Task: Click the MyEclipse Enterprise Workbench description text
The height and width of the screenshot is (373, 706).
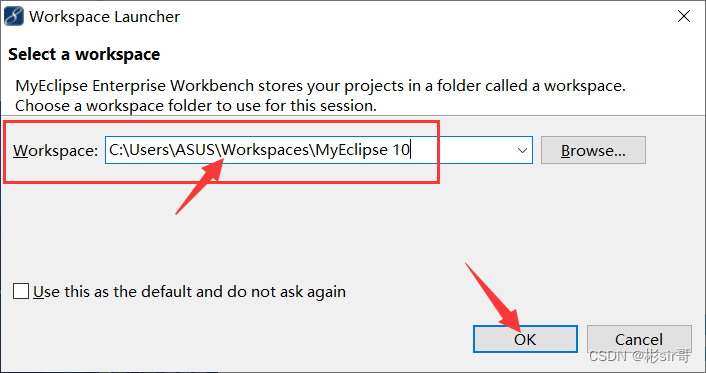Action: 321,86
